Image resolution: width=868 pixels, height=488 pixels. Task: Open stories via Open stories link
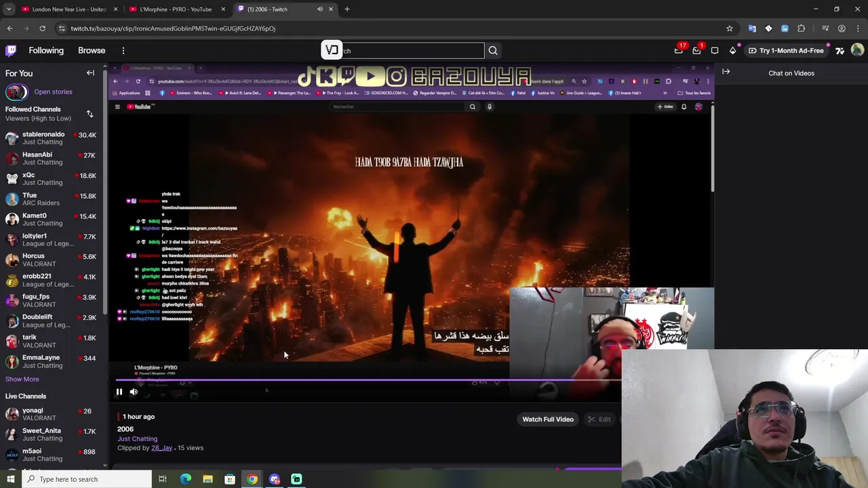(x=53, y=92)
